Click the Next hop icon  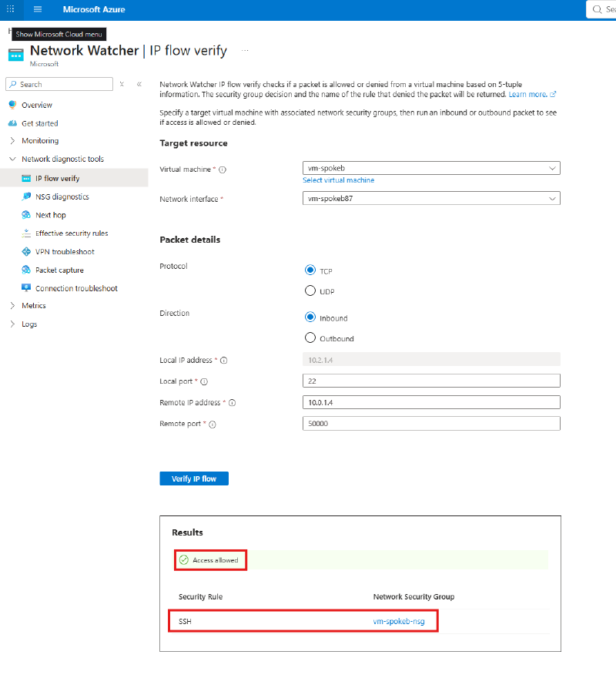26,215
